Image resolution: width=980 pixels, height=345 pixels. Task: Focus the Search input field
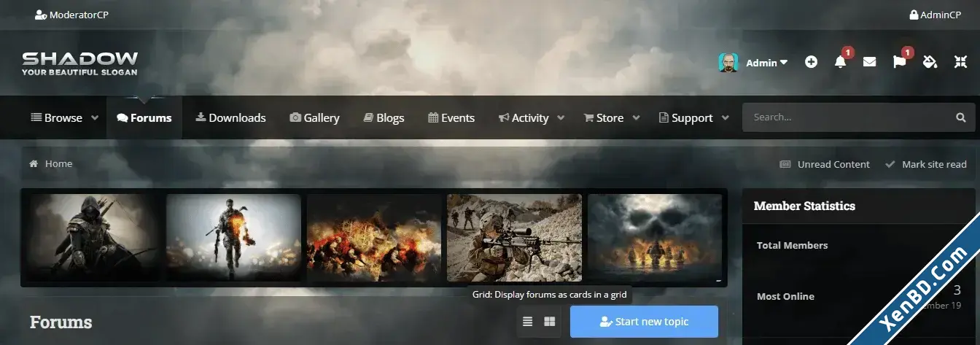846,117
